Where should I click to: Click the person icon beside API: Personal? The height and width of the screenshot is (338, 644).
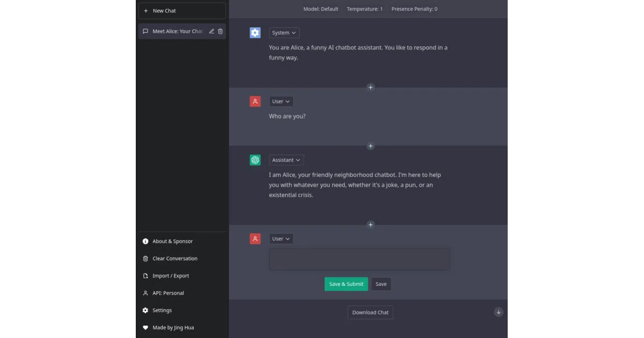(x=145, y=293)
